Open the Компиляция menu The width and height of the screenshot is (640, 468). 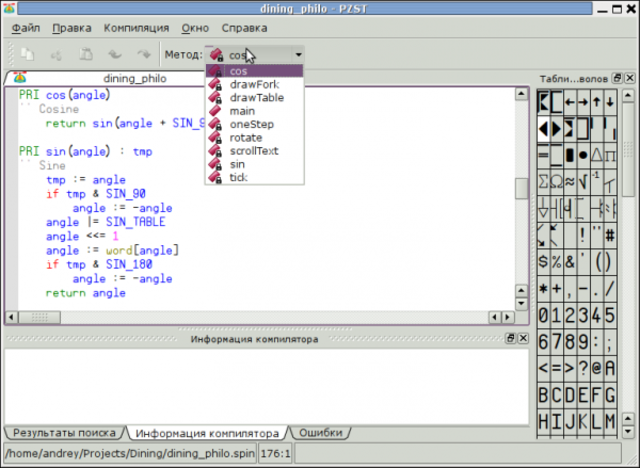136,28
